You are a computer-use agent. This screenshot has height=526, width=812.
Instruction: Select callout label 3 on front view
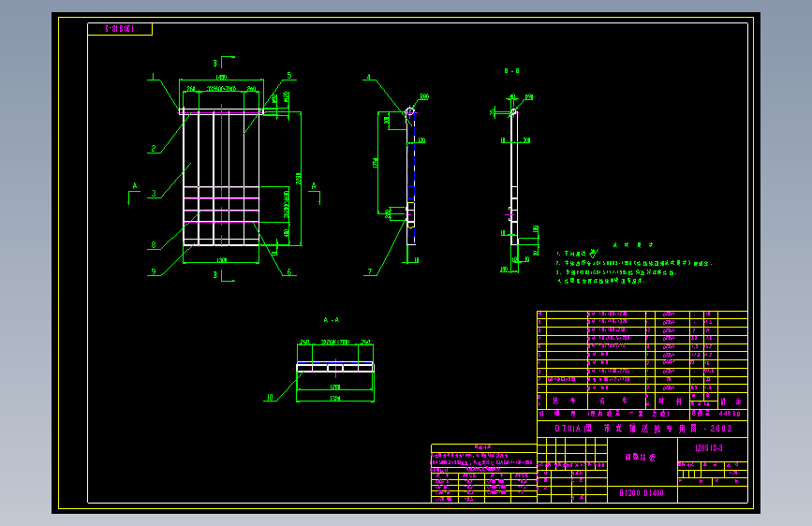154,193
